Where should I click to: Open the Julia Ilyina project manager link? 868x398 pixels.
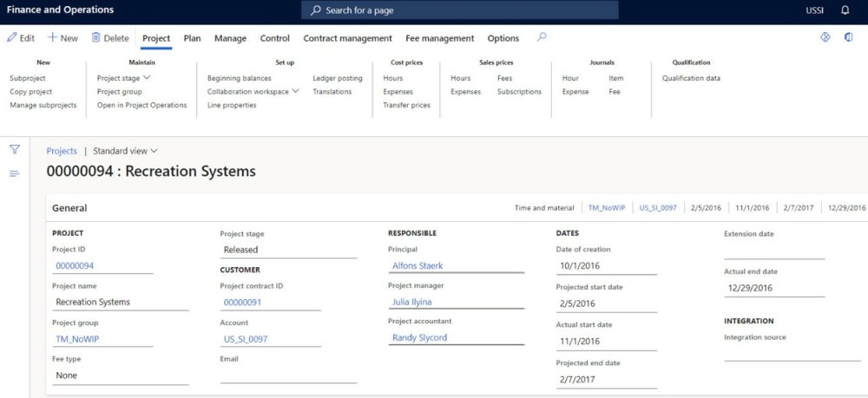click(x=412, y=302)
